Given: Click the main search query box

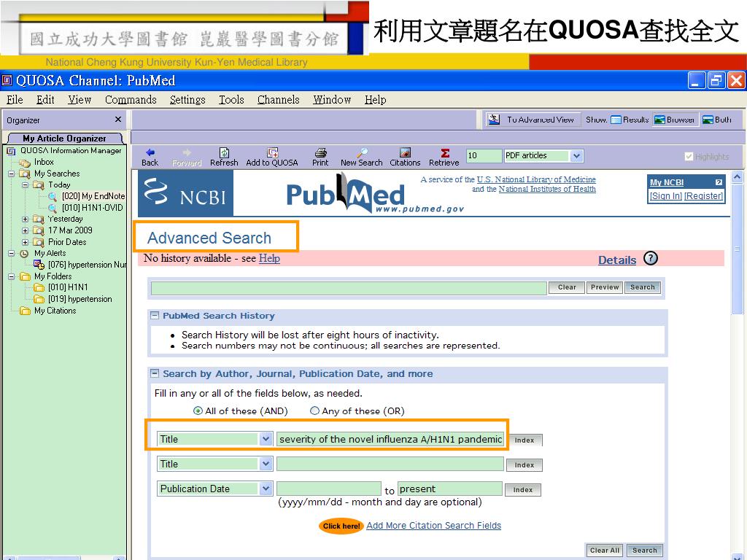Looking at the screenshot, I should coord(349,288).
